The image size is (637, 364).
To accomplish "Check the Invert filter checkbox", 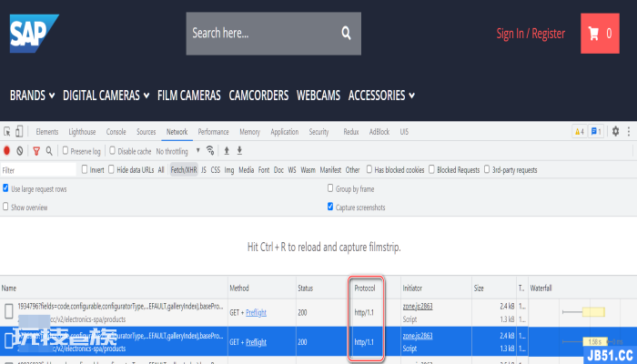I will point(85,169).
